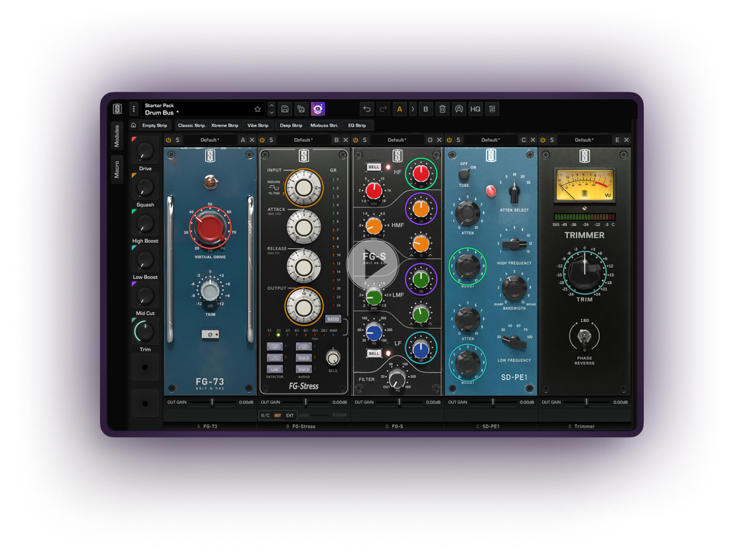Click the FG-Stress Dist 2 audio button
The width and height of the screenshot is (729, 560).
(x=304, y=358)
